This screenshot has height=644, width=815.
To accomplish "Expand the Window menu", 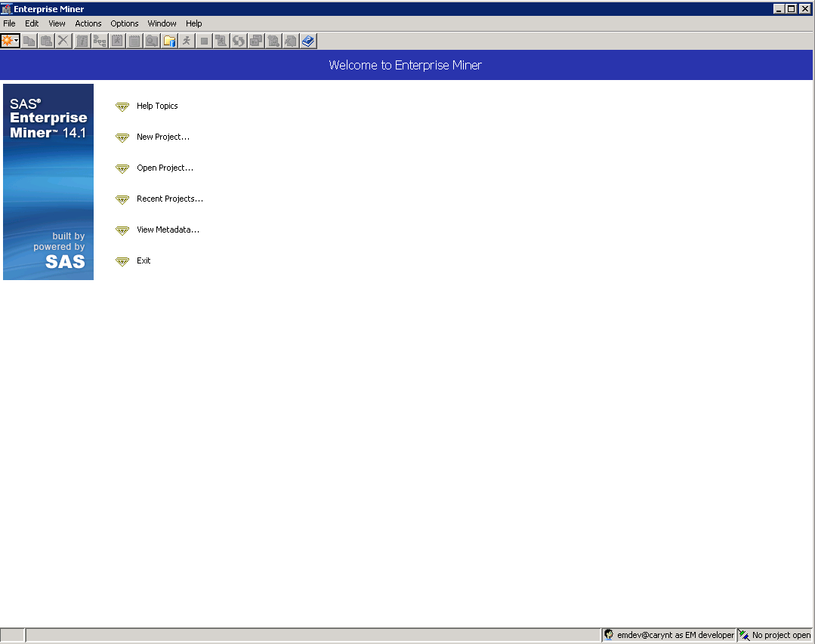I will (x=162, y=23).
